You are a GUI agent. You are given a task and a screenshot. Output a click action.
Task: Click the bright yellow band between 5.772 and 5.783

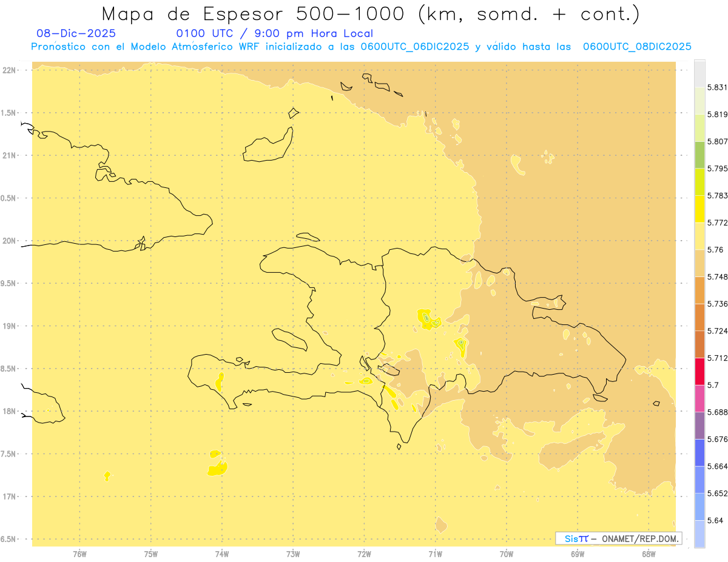click(x=699, y=209)
